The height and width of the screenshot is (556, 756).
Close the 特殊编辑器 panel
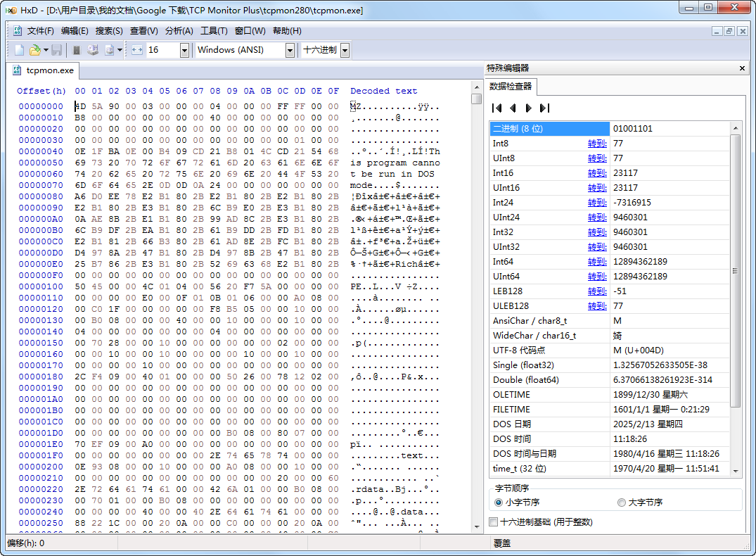click(x=742, y=68)
